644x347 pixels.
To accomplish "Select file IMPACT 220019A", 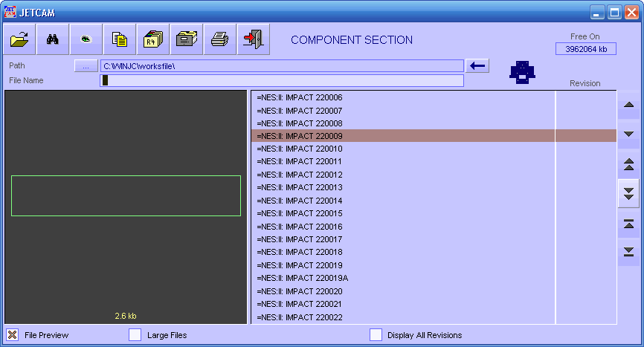I will coord(403,278).
